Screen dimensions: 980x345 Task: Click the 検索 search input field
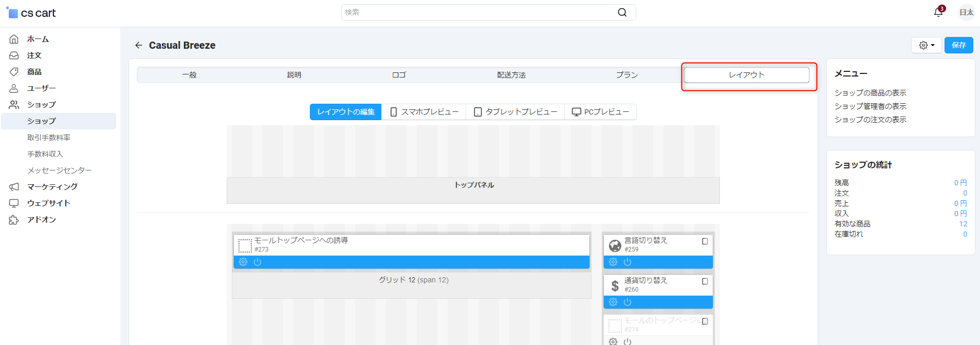[478, 12]
